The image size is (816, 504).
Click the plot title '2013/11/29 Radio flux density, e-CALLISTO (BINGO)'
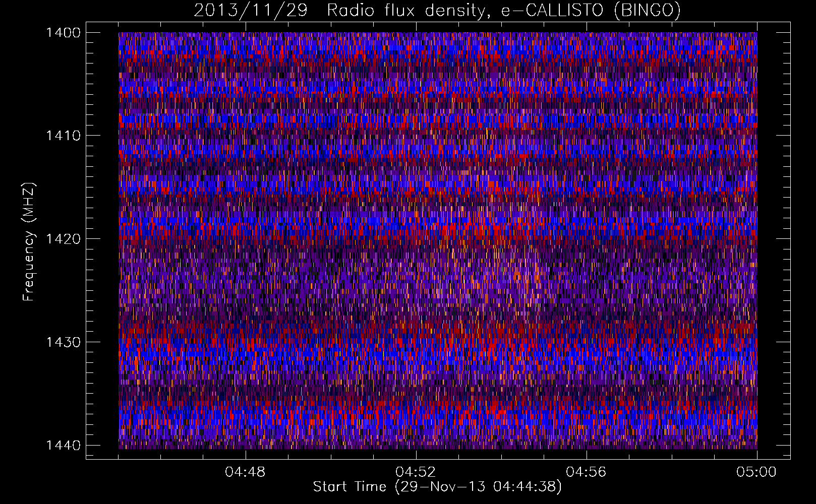pos(437,11)
